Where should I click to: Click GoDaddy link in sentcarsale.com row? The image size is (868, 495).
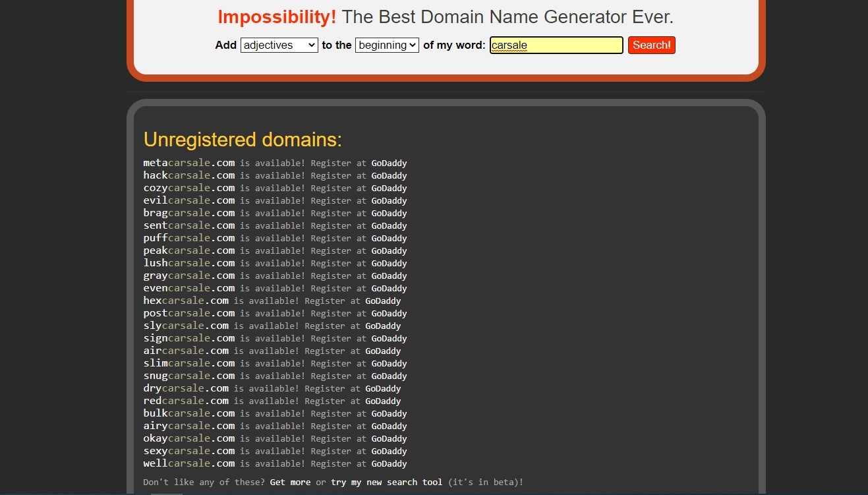pyautogui.click(x=389, y=226)
